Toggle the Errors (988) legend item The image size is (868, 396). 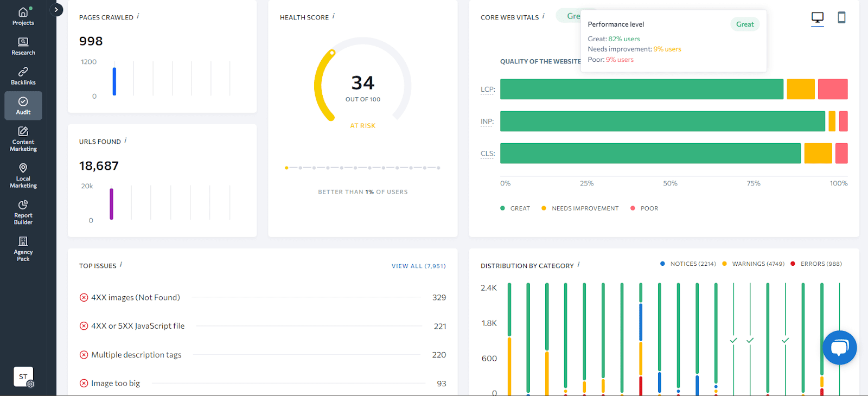(x=816, y=264)
